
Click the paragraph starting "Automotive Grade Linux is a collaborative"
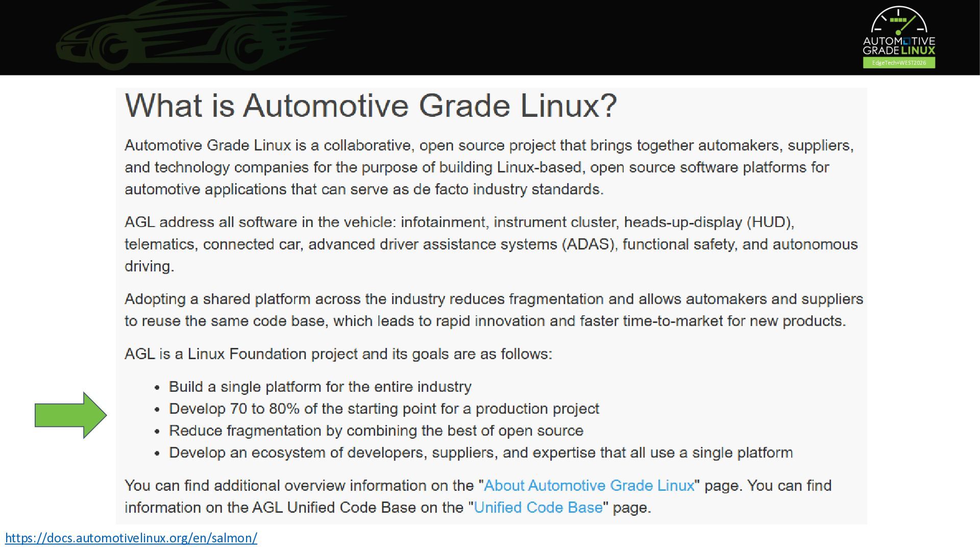489,167
